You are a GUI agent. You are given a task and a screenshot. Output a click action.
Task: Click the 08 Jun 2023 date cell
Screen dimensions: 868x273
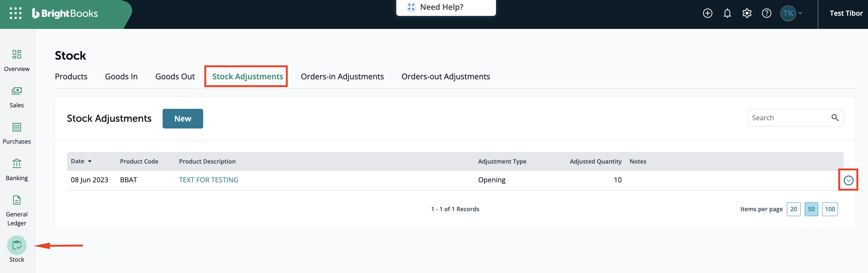[x=89, y=180]
